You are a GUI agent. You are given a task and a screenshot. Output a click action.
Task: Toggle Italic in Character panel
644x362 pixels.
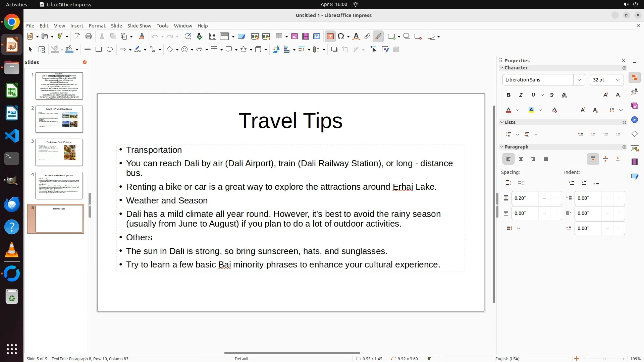(x=521, y=95)
